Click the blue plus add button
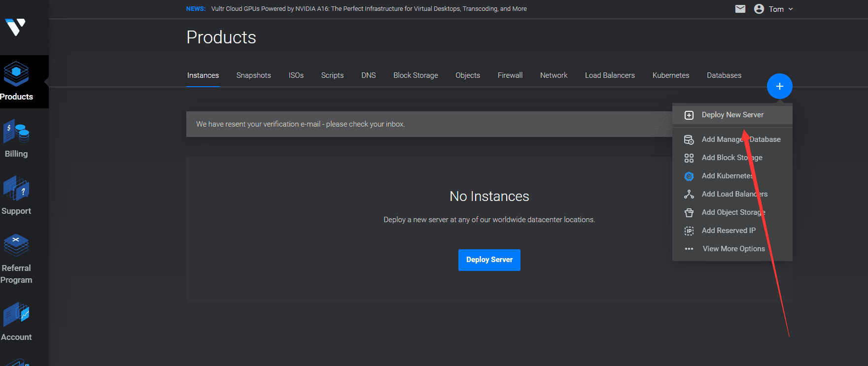Screen dimensions: 868x366 click(780, 86)
